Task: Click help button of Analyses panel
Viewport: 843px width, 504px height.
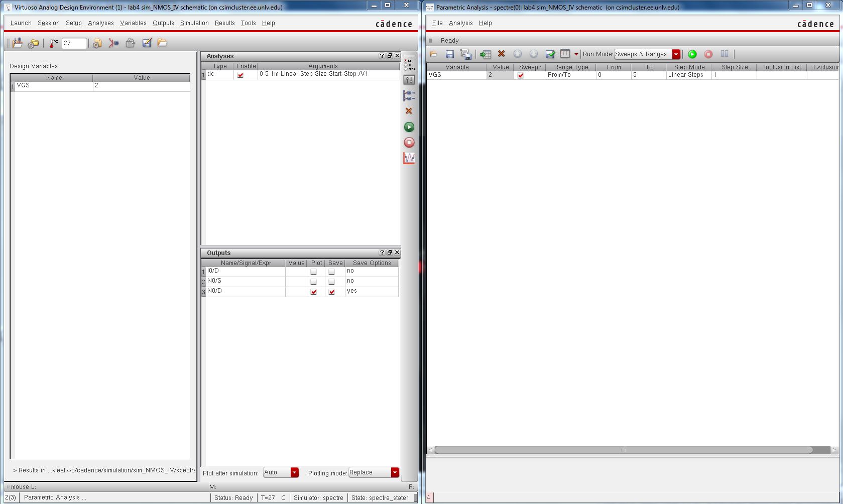Action: (382, 56)
